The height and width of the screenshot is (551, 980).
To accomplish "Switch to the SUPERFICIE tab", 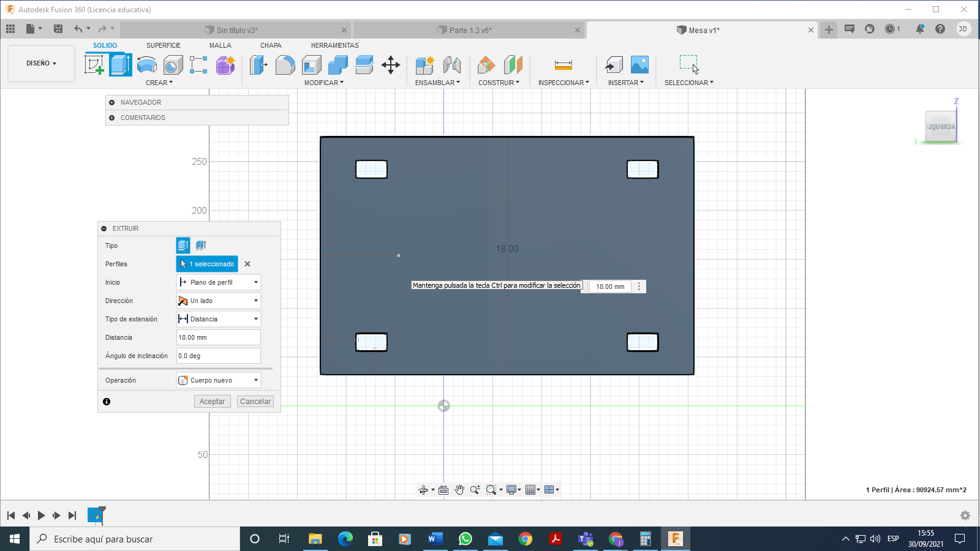I will click(x=164, y=45).
